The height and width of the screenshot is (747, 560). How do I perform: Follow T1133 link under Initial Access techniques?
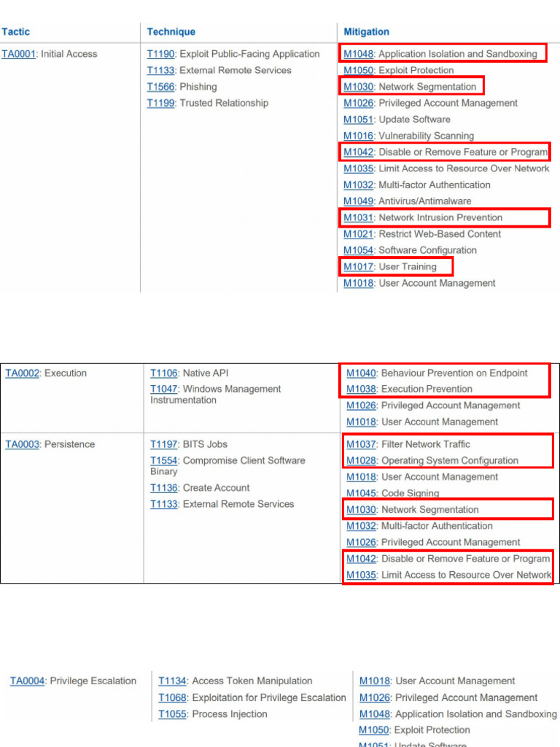pyautogui.click(x=161, y=70)
